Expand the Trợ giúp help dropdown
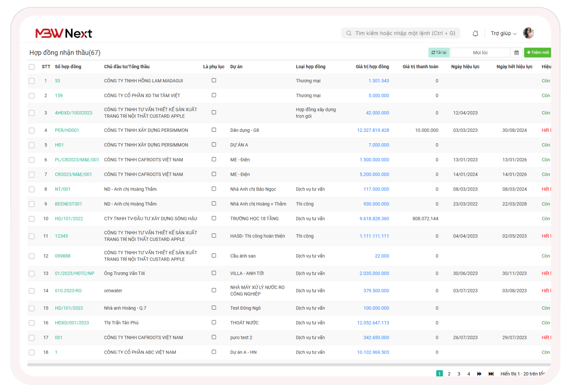Image resolution: width=570 pixels, height=392 pixels. coord(503,33)
